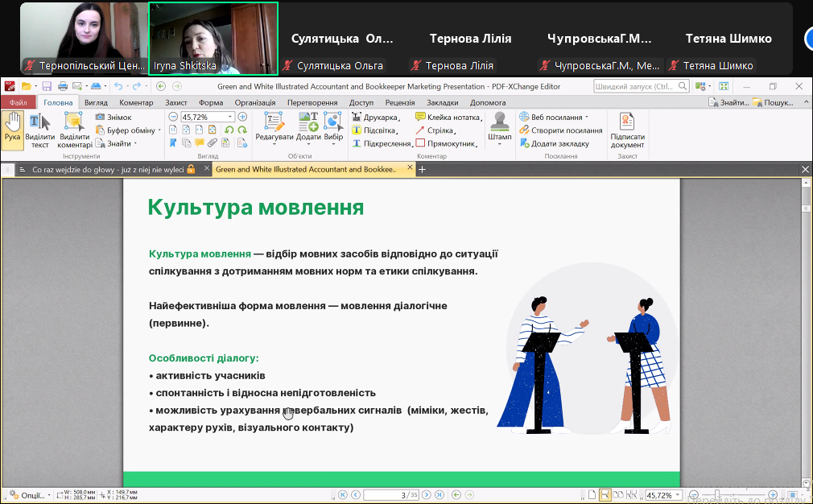813x504 pixels.
Task: Open the Файл menu
Action: (x=18, y=103)
